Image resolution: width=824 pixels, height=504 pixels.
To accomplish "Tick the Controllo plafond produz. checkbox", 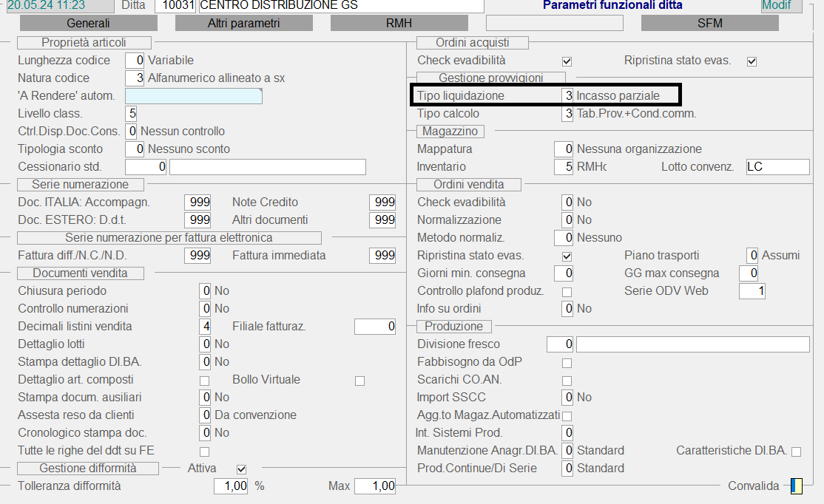I will [x=567, y=292].
